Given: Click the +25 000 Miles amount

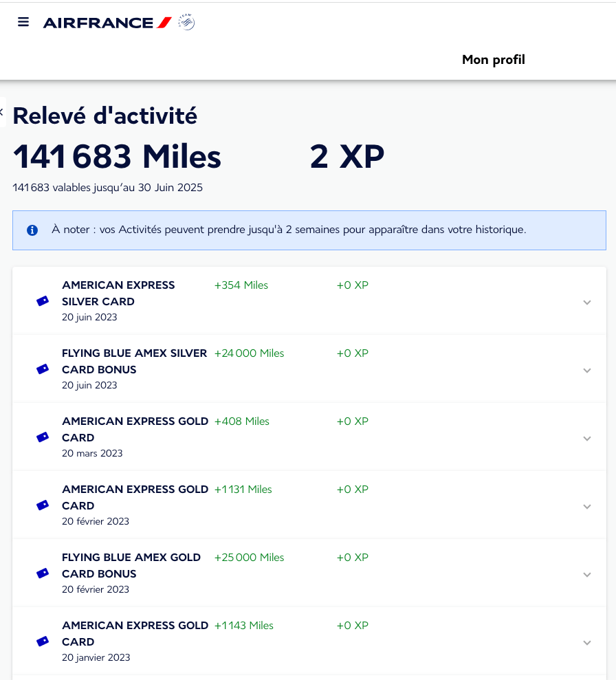Looking at the screenshot, I should click(x=250, y=558).
